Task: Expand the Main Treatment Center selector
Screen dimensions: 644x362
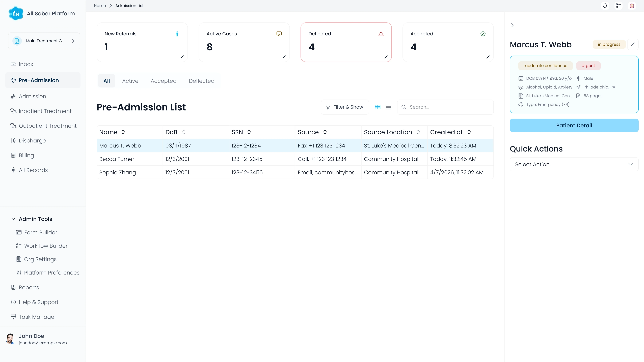Action: tap(44, 41)
